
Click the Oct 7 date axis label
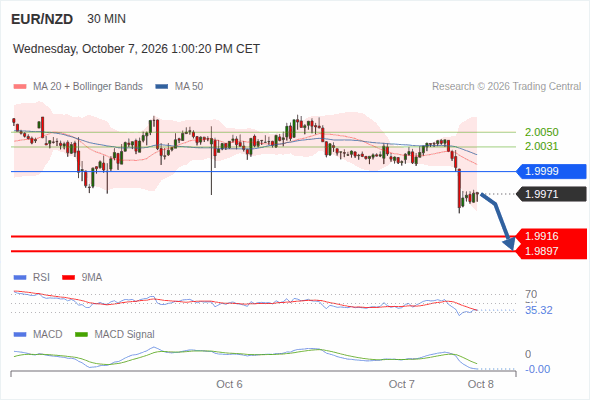[401, 384]
